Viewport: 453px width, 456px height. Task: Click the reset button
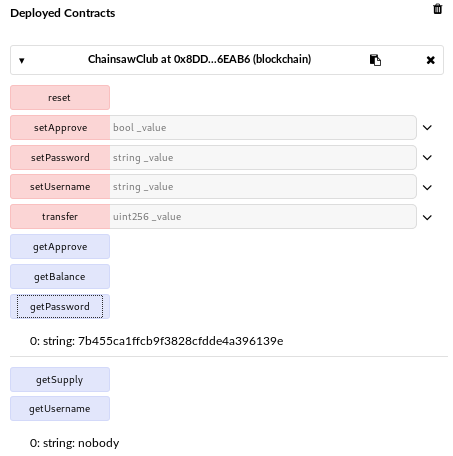coord(60,97)
